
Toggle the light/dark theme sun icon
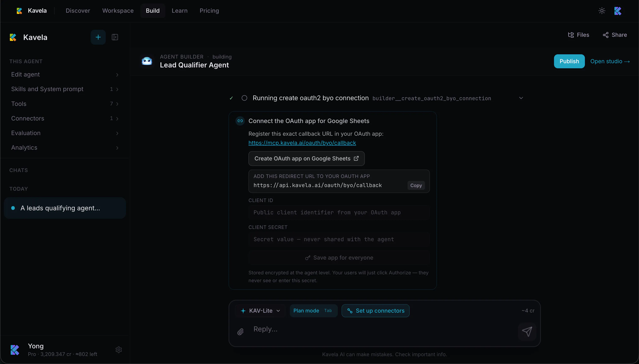602,11
